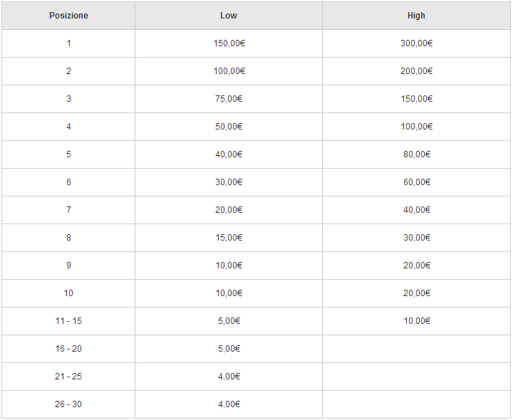Click the 15,00€ Low prize

coord(229,238)
